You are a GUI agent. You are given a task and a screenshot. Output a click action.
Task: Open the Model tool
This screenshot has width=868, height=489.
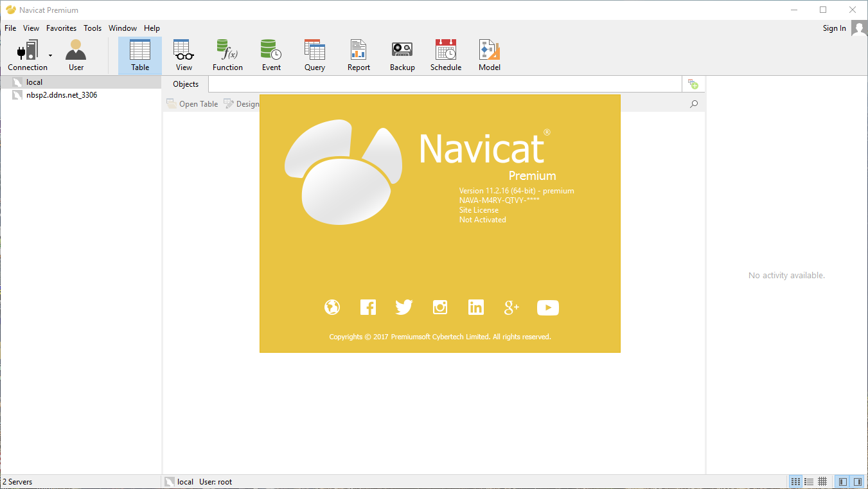point(489,55)
